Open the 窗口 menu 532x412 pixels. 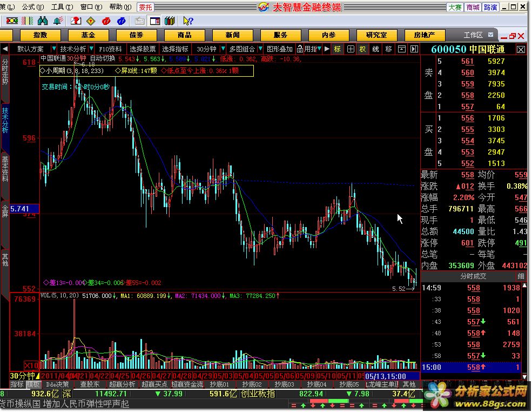point(91,6)
